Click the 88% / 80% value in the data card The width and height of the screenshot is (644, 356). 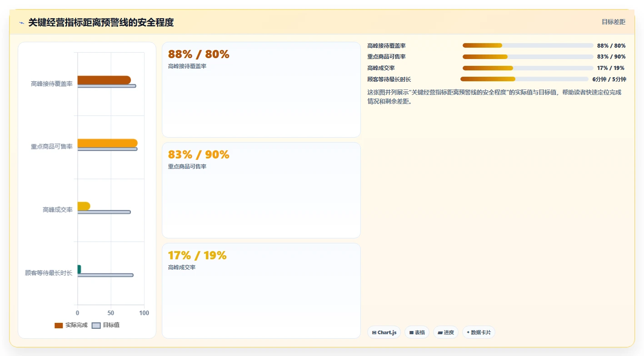(199, 54)
